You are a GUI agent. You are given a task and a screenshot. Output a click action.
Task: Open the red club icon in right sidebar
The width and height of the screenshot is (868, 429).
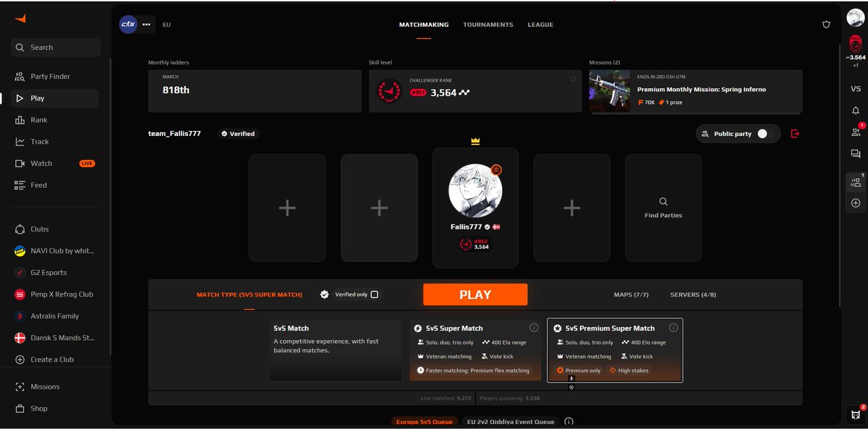pos(856,43)
